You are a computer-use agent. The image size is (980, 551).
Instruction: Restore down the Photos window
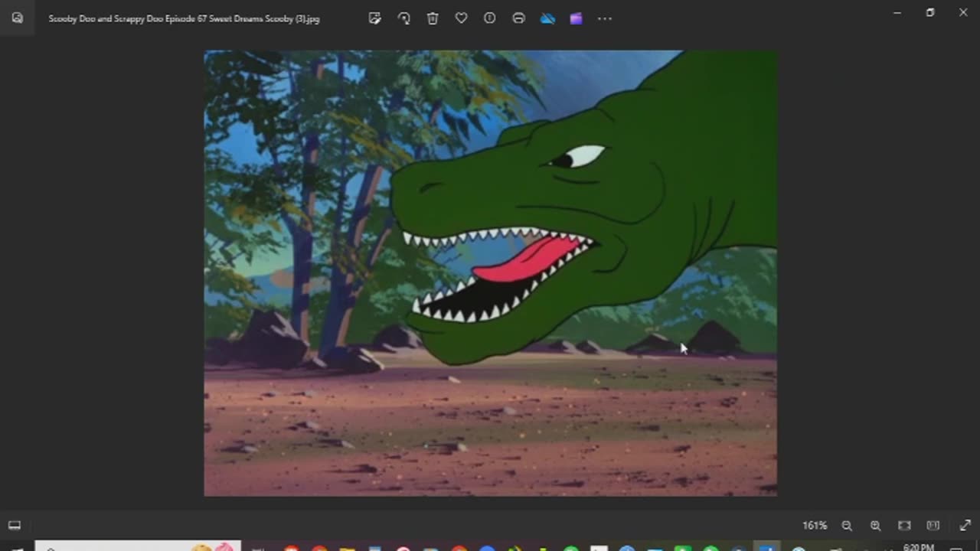point(930,12)
